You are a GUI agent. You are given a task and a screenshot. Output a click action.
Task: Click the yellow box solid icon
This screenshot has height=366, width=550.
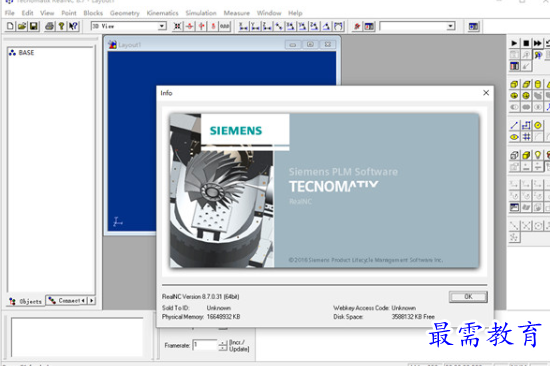[514, 84]
